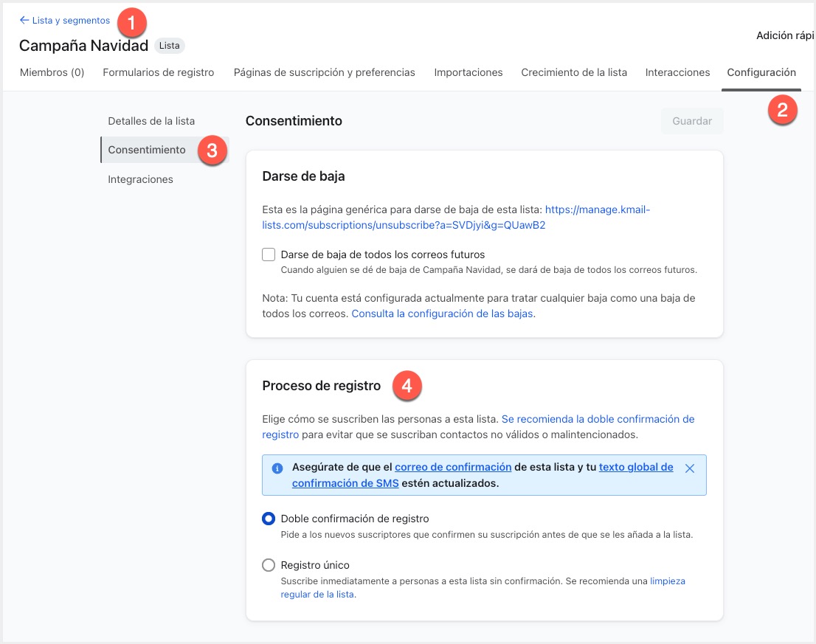The height and width of the screenshot is (644, 816).
Task: Open Páginas de suscripción y preferencias tab
Action: pyautogui.click(x=324, y=72)
